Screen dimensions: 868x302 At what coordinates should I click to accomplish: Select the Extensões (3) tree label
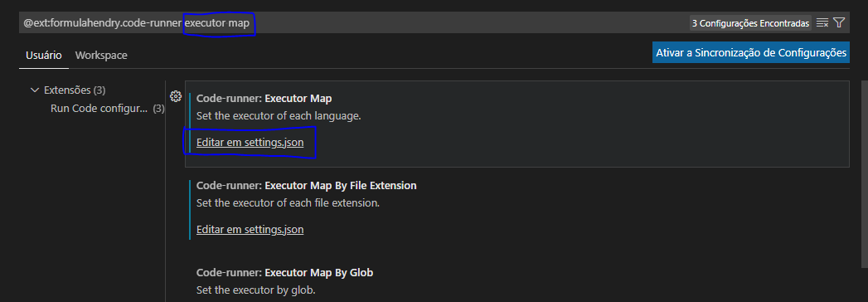[x=75, y=90]
